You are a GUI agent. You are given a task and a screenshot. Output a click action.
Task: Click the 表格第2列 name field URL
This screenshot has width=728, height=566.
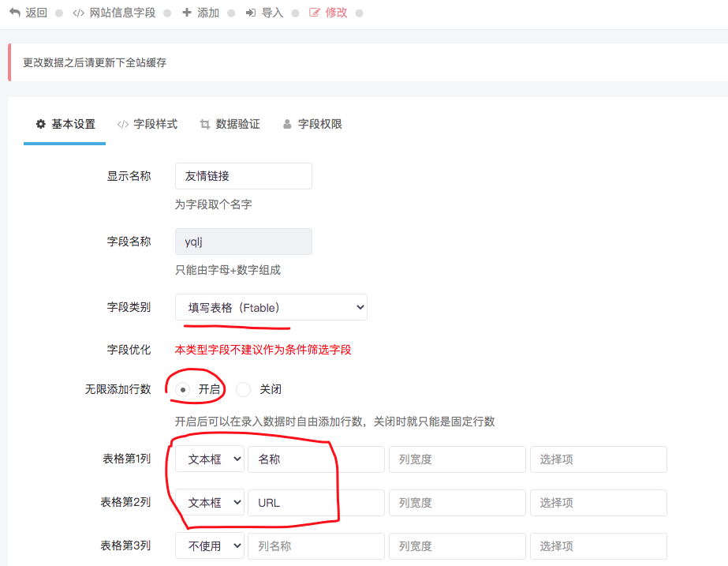[316, 503]
